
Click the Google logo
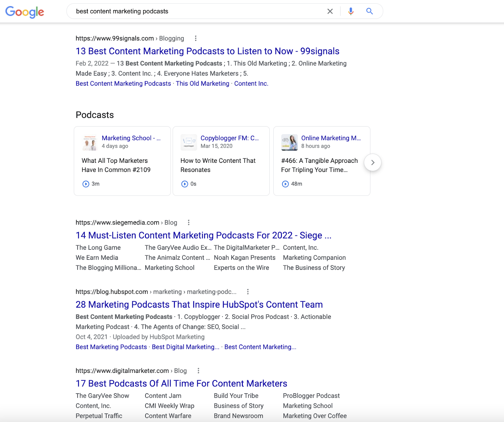25,12
